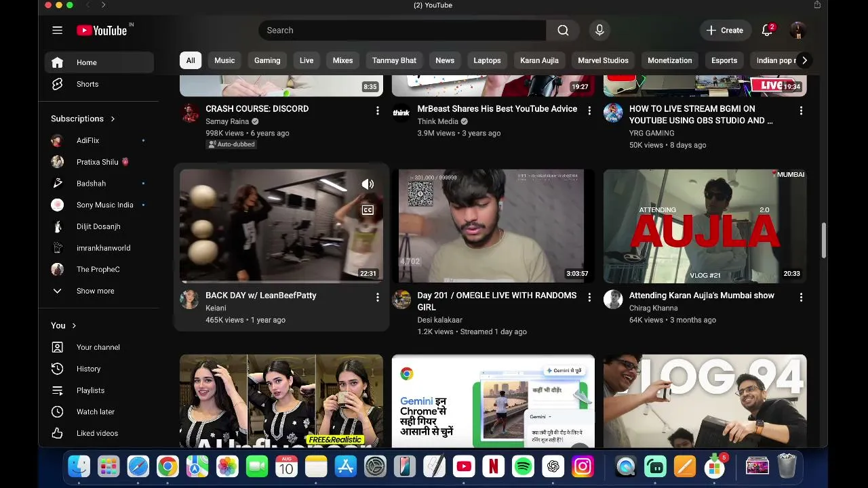Select the Esports filter chip
Screen dimensions: 868x488
(x=724, y=60)
